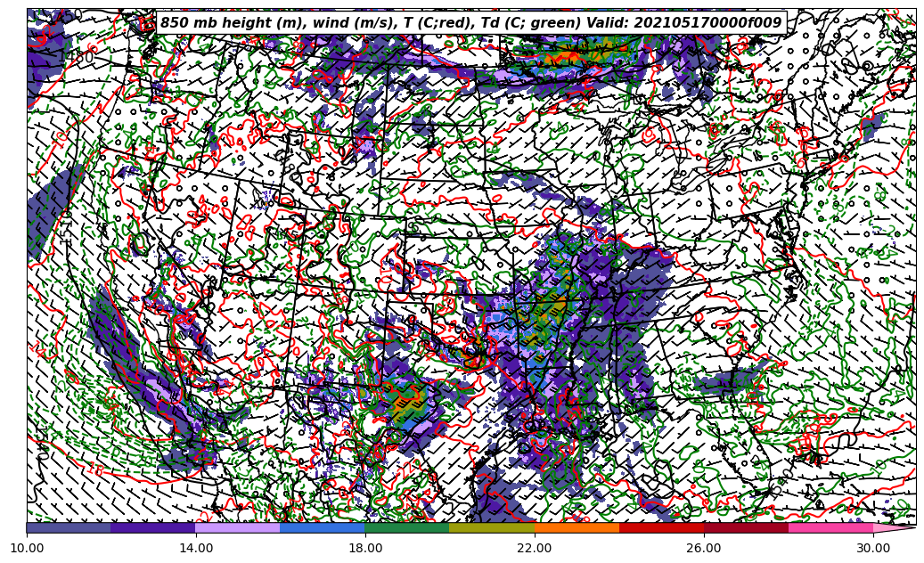Image resolution: width=924 pixels, height=563 pixels.
Task: Select the 22-24 orange colorbar segment
Action: pyautogui.click(x=576, y=527)
